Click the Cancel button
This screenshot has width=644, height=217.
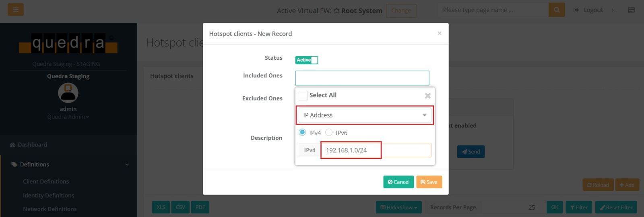point(398,182)
